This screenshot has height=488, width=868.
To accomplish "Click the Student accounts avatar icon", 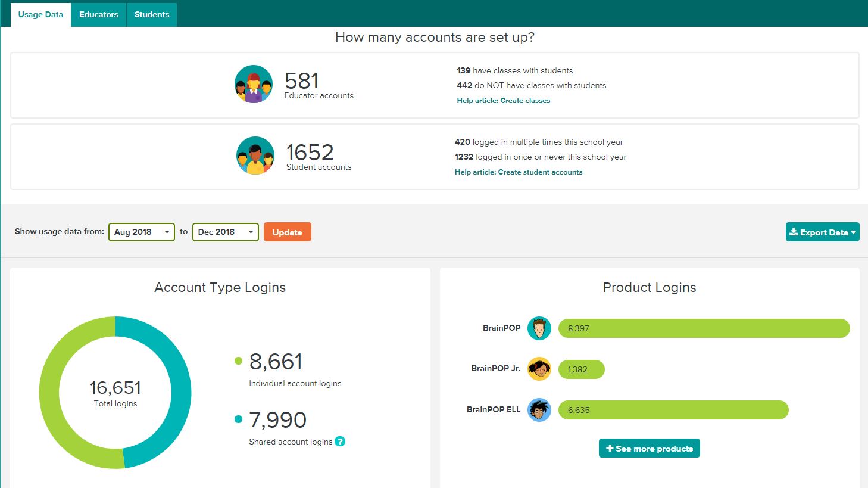I will [x=255, y=156].
